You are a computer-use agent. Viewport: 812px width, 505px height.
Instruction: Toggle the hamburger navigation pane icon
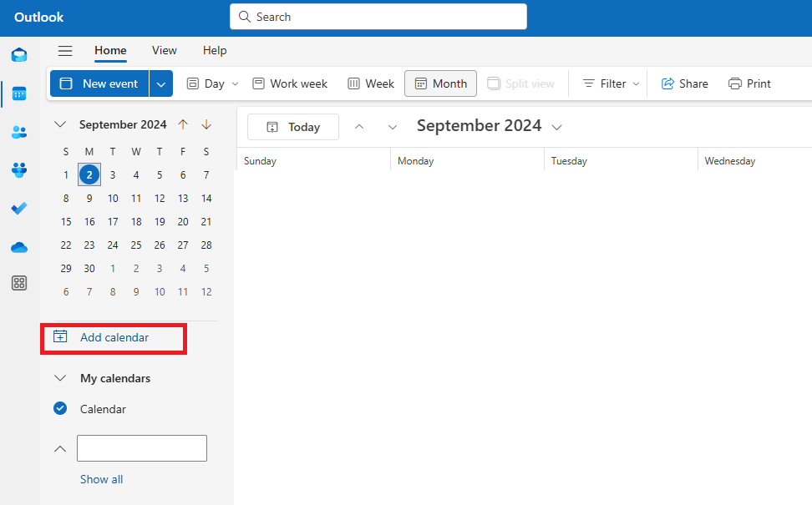click(x=65, y=51)
